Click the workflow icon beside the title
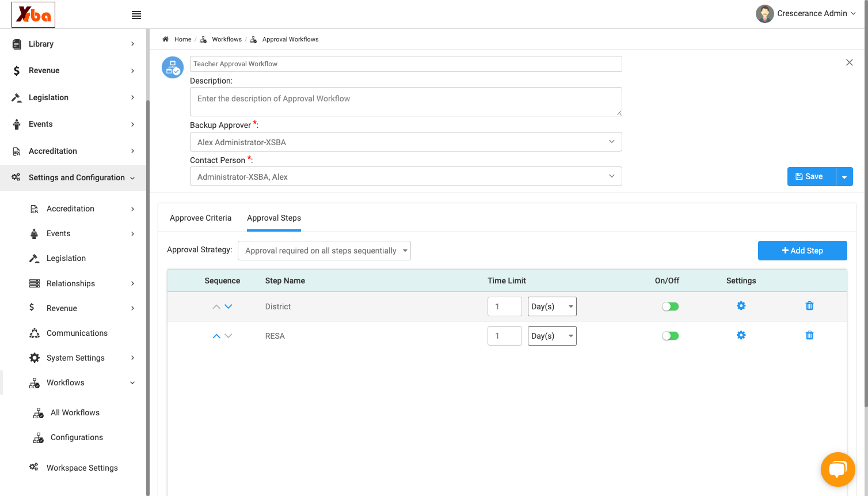This screenshot has height=496, width=868. 173,67
